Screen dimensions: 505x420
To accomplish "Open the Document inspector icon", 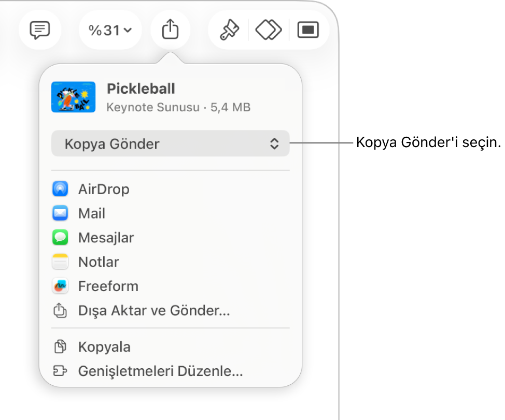I will (x=308, y=30).
